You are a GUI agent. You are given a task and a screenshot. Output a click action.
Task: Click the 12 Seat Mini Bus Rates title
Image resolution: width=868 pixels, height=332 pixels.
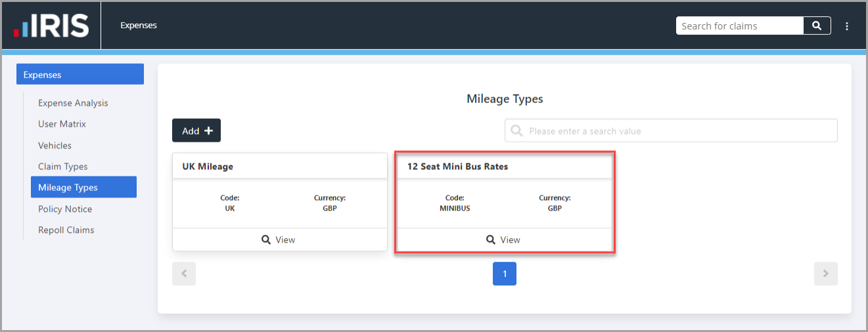pyautogui.click(x=457, y=167)
